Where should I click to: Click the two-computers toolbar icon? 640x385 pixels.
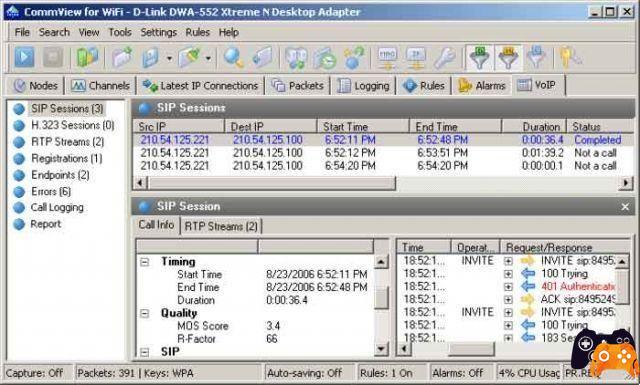(x=296, y=58)
